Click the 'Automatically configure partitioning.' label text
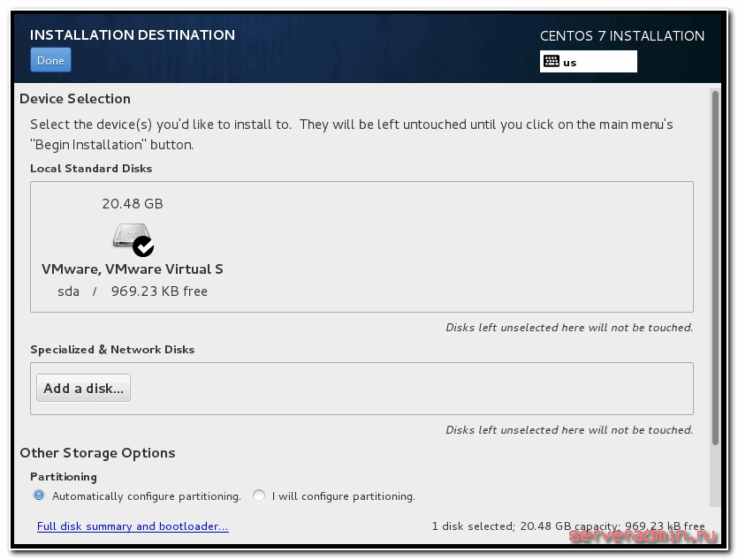The height and width of the screenshot is (560, 738). pos(147,496)
